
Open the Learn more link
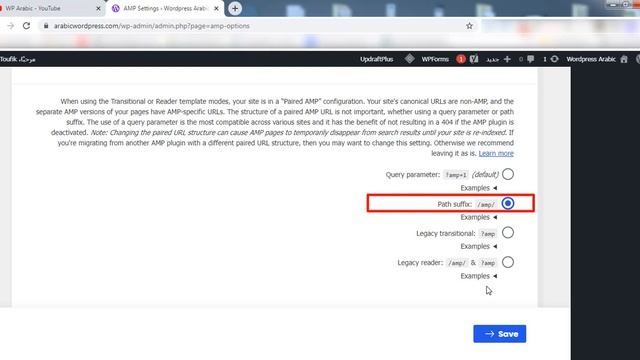(496, 153)
